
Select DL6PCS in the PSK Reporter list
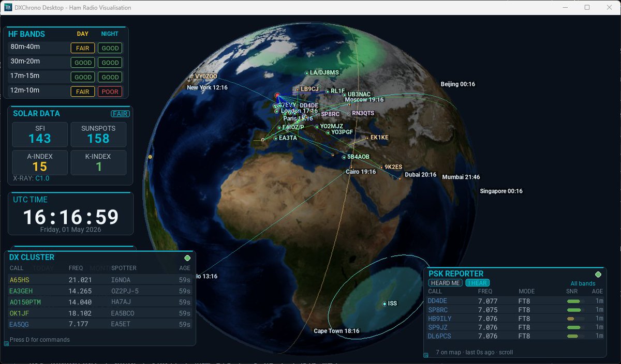515,336
